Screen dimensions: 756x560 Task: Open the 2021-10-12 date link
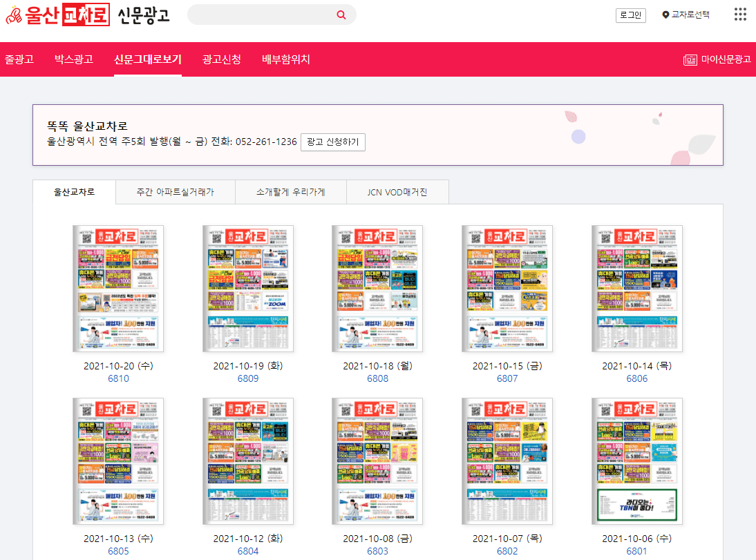point(247,539)
